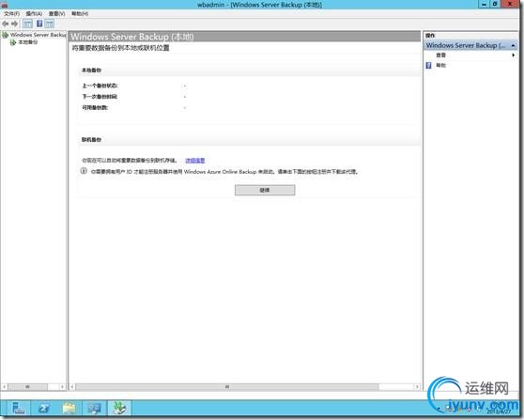This screenshot has height=420, width=524.
Task: Close the wbadmin window
Action: point(510,4)
